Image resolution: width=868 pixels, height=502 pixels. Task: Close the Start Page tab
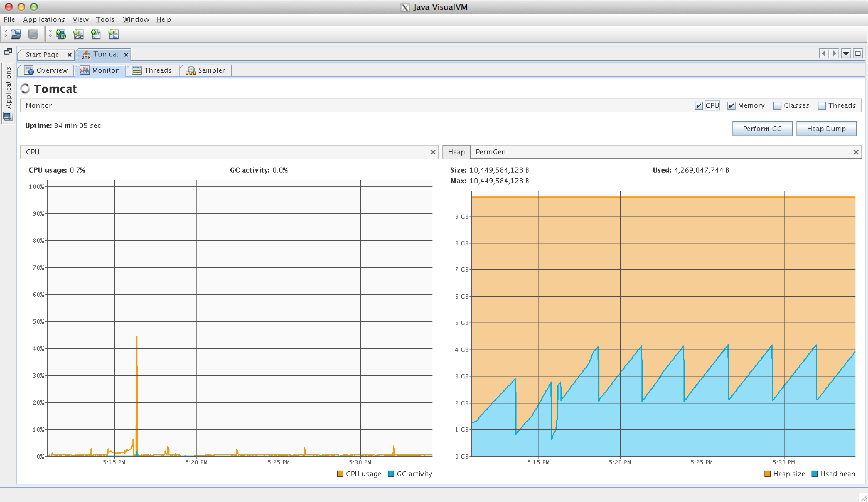point(70,55)
